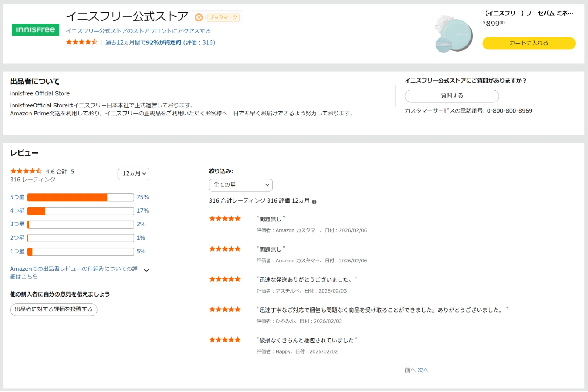Click the innisfree green logo
Screen dimensions: 588x392
(36, 30)
